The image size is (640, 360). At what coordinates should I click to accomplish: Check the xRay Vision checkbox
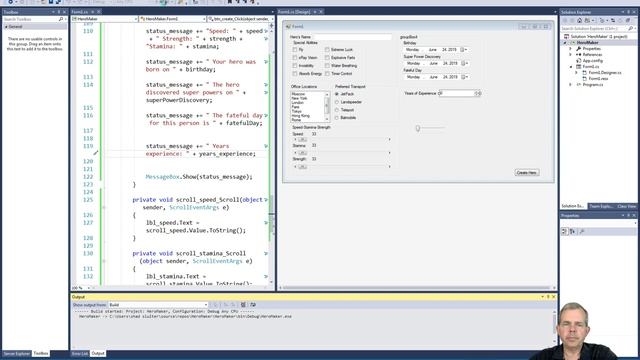point(295,58)
